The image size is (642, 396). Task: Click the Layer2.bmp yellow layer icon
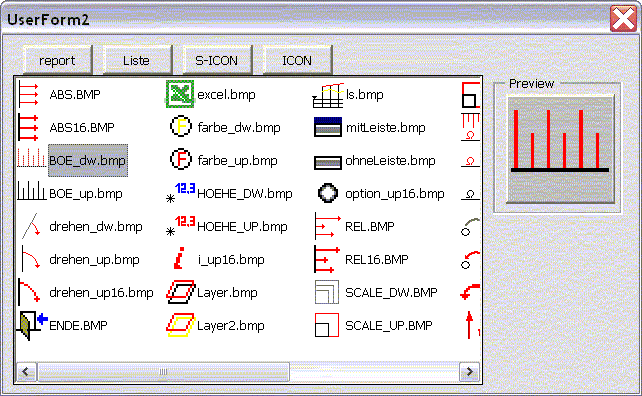click(x=181, y=326)
